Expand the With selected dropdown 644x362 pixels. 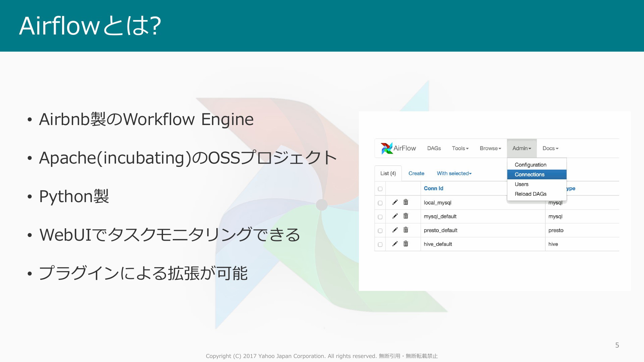454,173
